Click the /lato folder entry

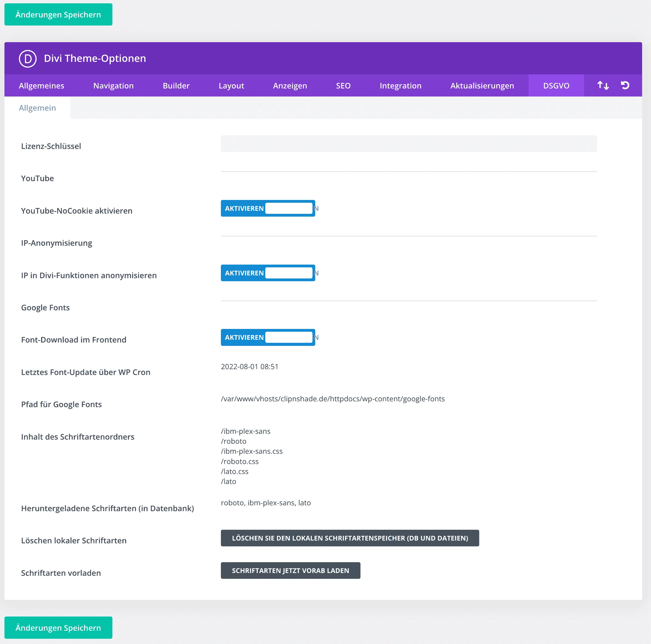[x=228, y=482]
